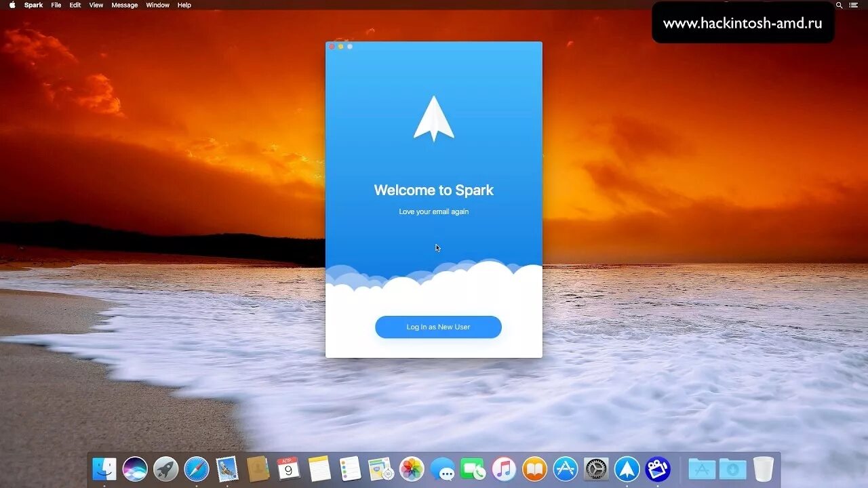This screenshot has height=488, width=868.
Task: Open the Help menu
Action: [184, 5]
